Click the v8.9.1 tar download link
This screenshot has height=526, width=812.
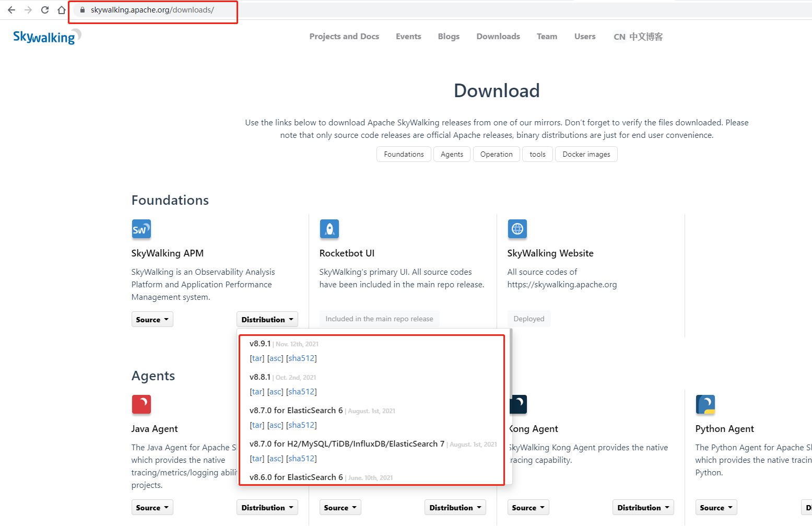[257, 358]
